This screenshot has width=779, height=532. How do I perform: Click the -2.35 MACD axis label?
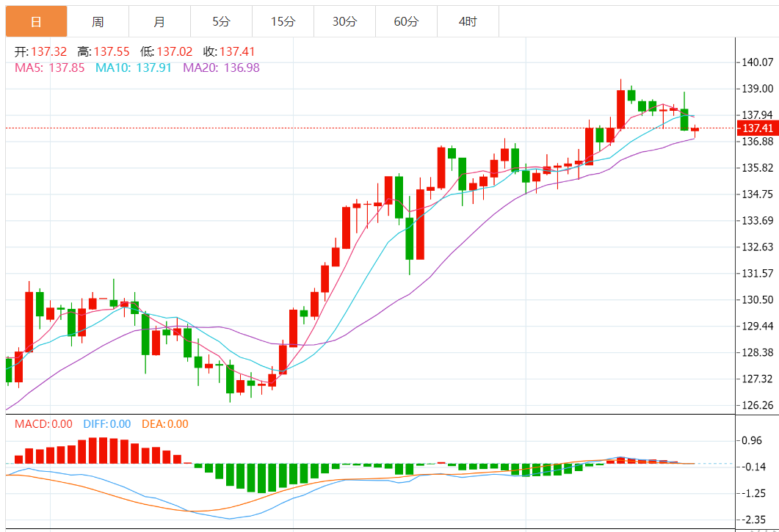pos(753,520)
